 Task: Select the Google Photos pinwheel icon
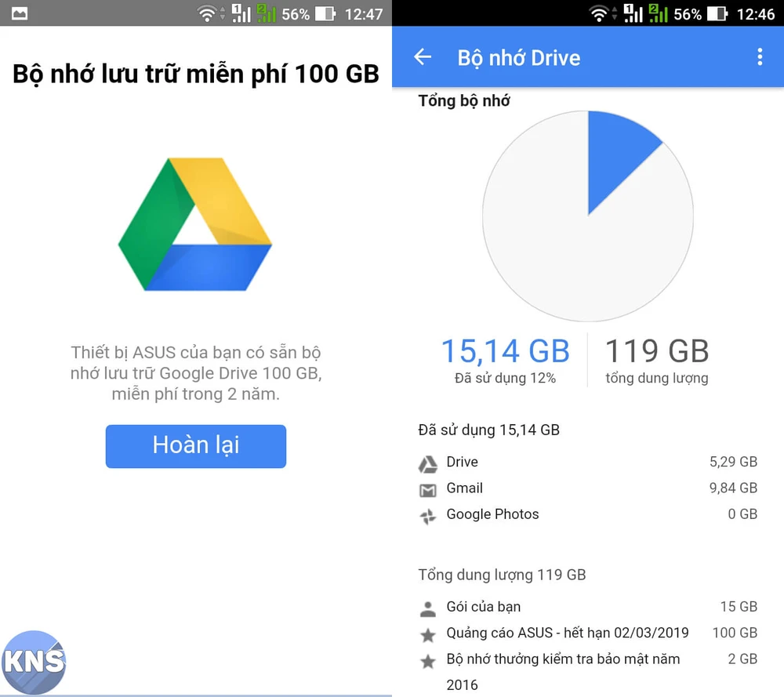(427, 515)
